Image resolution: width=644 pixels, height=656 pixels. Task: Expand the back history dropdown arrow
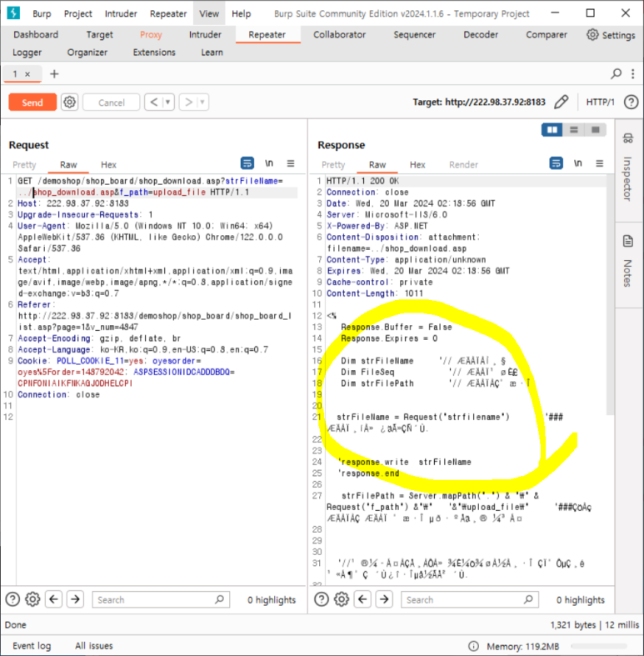pyautogui.click(x=168, y=102)
